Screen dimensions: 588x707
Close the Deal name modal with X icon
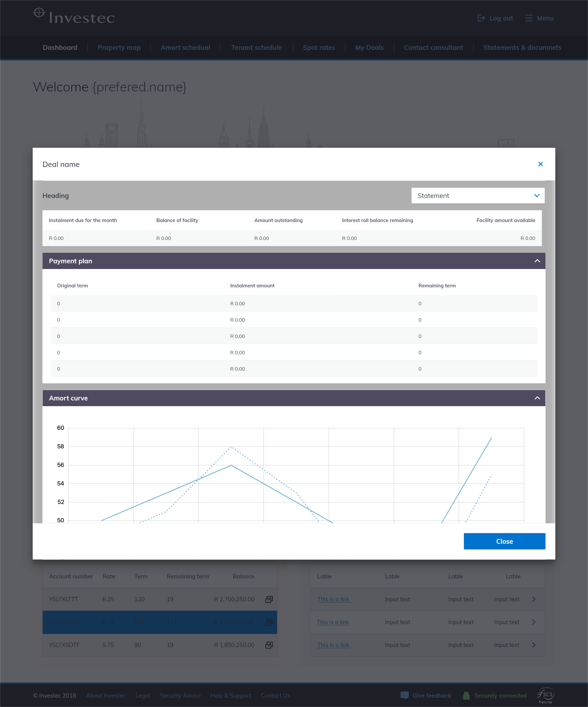pyautogui.click(x=540, y=164)
